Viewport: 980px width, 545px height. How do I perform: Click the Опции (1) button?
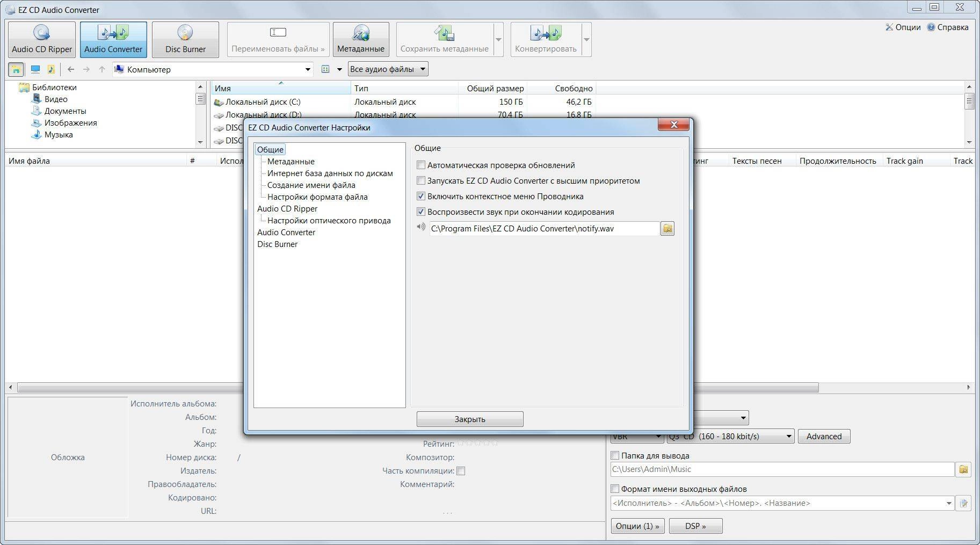click(637, 526)
